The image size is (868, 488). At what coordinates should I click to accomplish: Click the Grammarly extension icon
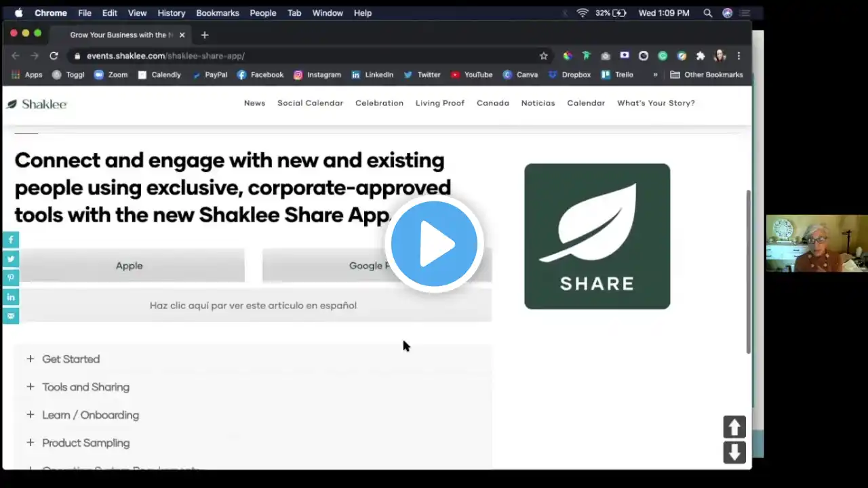tap(663, 56)
